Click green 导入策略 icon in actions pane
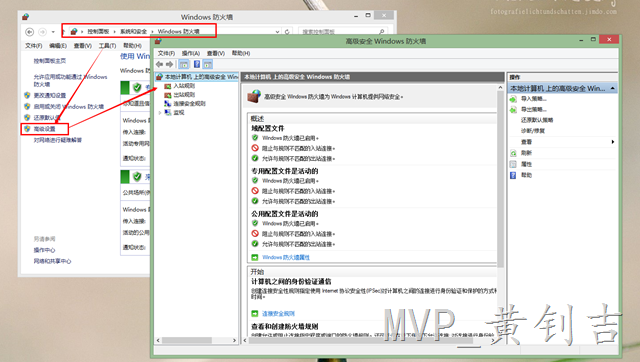Screen dimensions: 640x362 [x=513, y=99]
